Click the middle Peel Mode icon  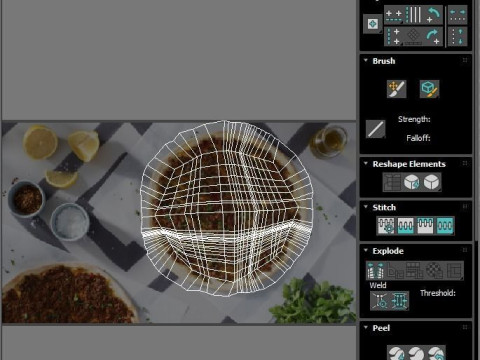[x=416, y=353]
